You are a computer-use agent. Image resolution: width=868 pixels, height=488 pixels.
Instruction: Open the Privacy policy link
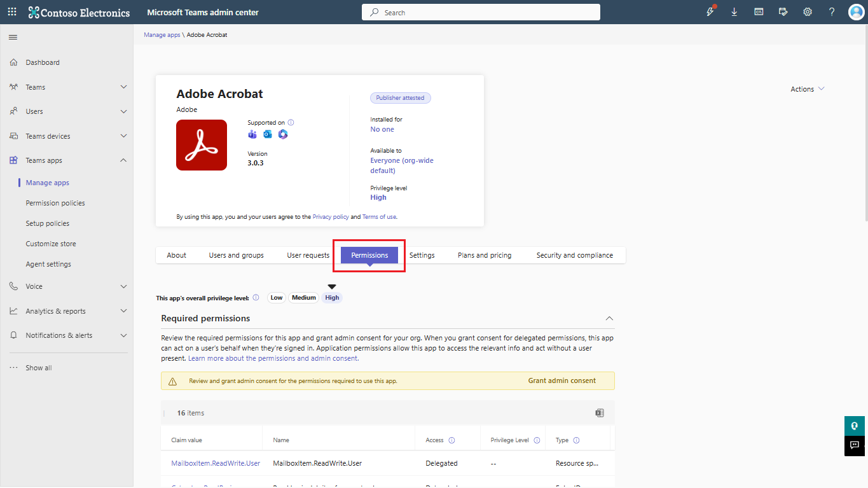point(331,217)
